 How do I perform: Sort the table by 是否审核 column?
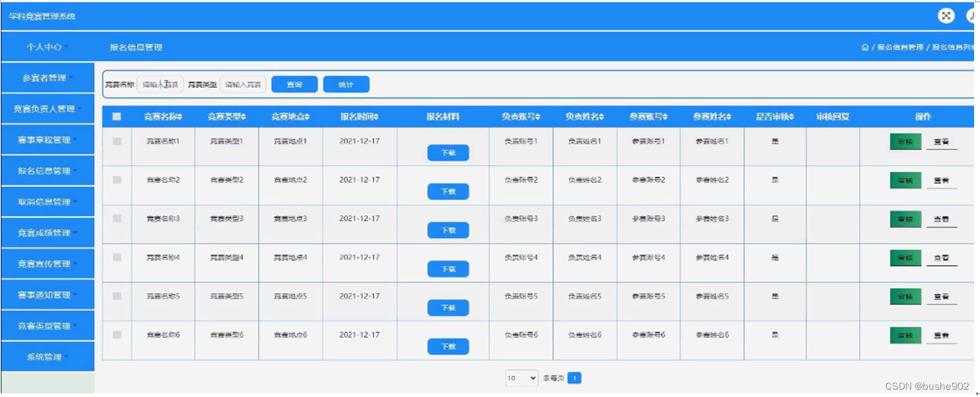click(x=775, y=117)
